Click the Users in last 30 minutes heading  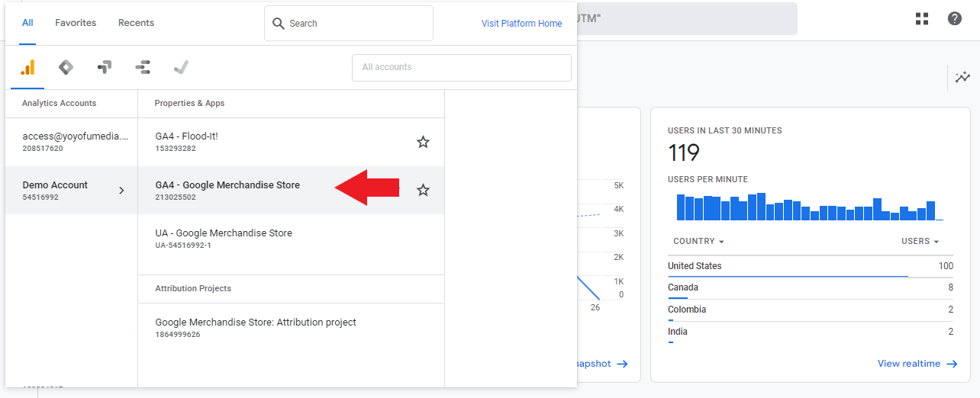724,130
